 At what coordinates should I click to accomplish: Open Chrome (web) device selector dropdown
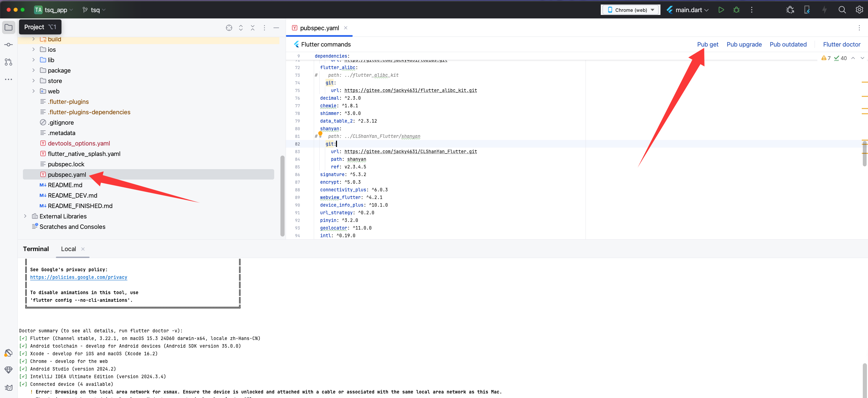[631, 10]
